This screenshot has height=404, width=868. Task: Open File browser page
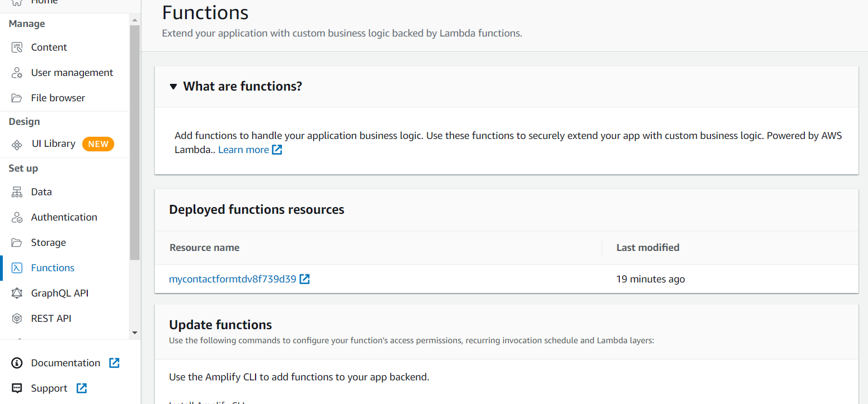58,98
